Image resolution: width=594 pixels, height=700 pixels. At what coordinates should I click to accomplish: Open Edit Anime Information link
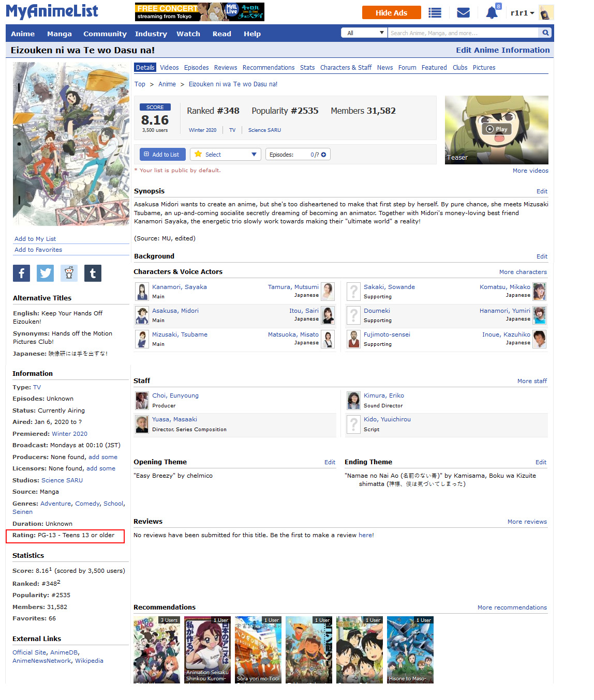pyautogui.click(x=503, y=50)
